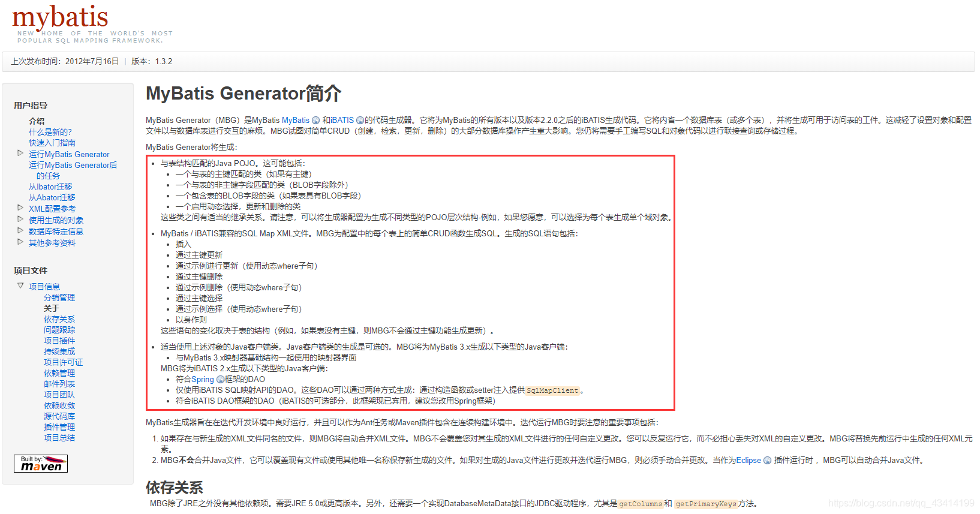Click the Eclipse link in numbered list

pyautogui.click(x=748, y=461)
